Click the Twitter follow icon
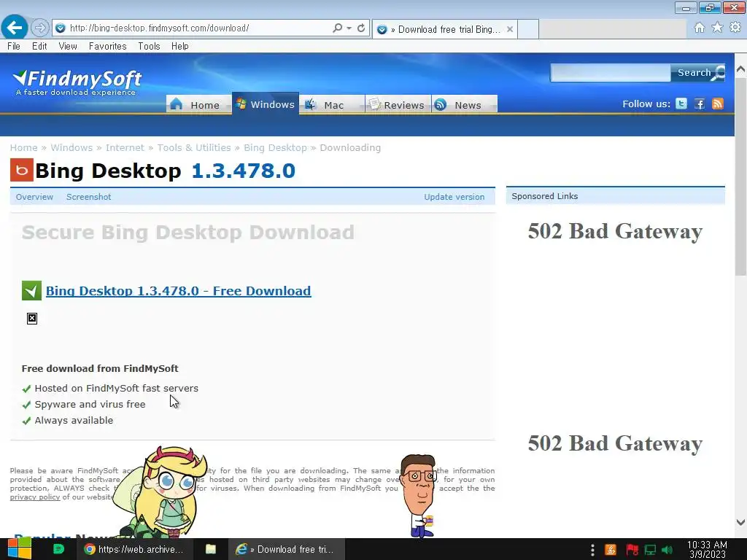 tap(681, 104)
